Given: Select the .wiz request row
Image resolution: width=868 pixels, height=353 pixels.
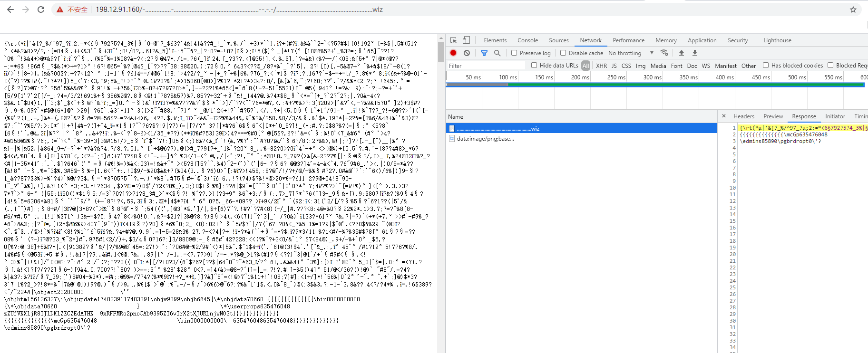Looking at the screenshot, I should click(581, 129).
